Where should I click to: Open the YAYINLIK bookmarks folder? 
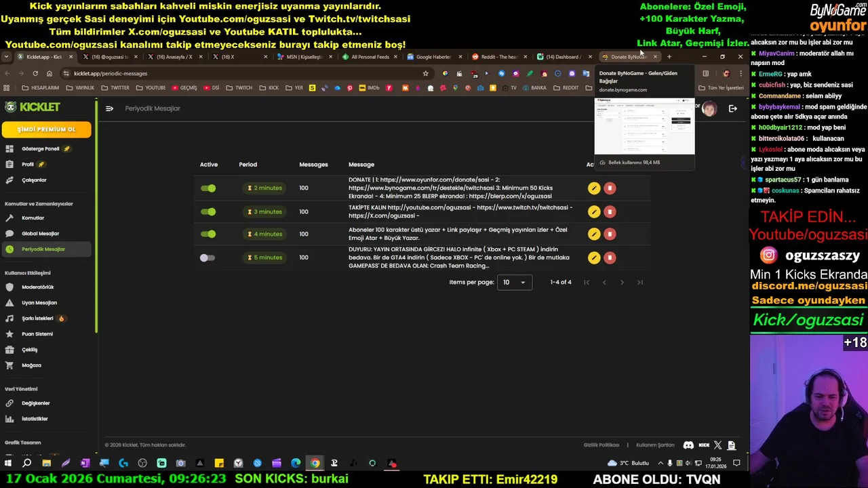pos(80,88)
